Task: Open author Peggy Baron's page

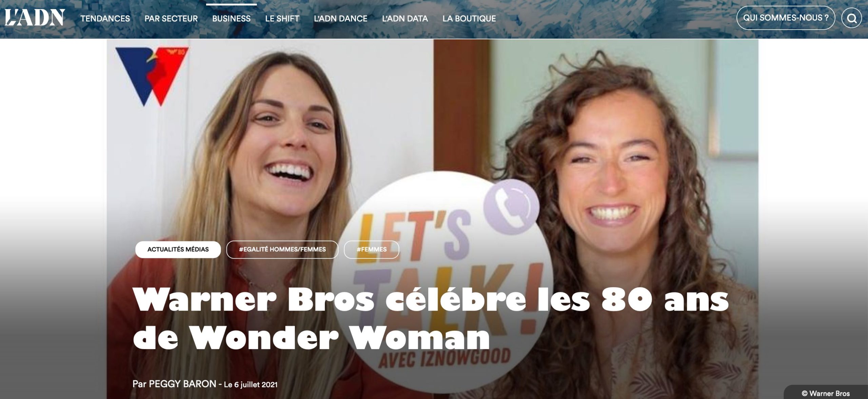Action: pos(182,384)
